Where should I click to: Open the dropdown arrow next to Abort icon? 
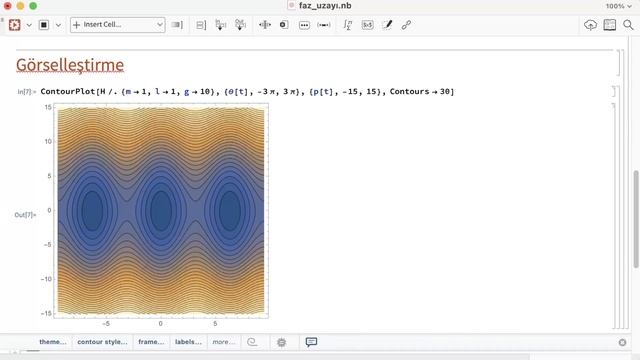point(58,25)
